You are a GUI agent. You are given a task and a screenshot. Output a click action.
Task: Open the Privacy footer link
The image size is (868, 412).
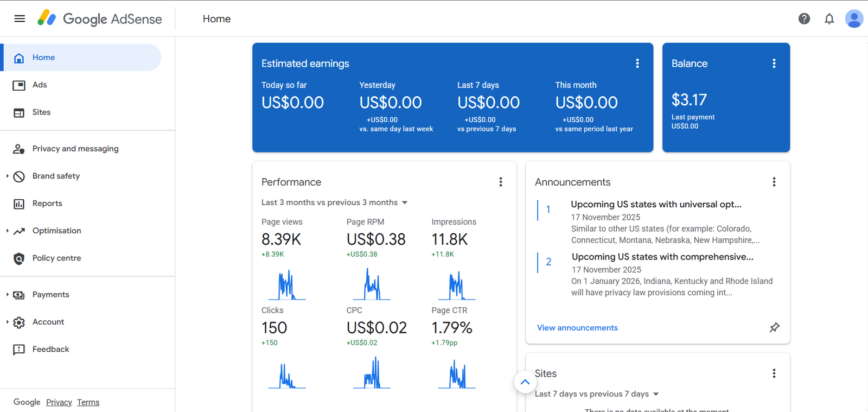tap(59, 402)
